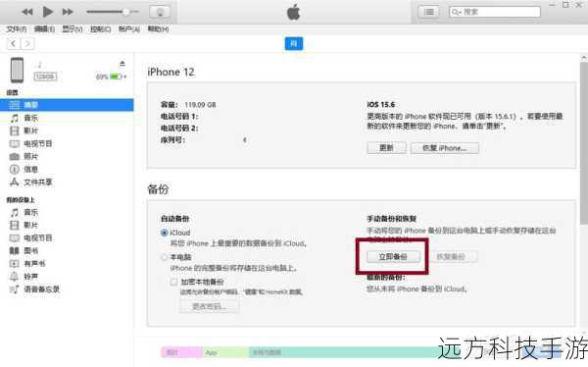Screen dimensions: 588x367
Task: Open 图书 on the device
Action: (30, 250)
